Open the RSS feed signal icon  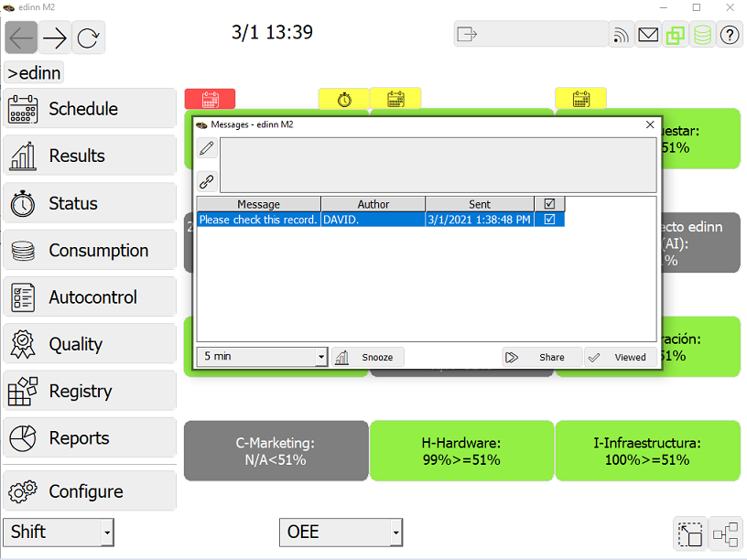[x=622, y=34]
